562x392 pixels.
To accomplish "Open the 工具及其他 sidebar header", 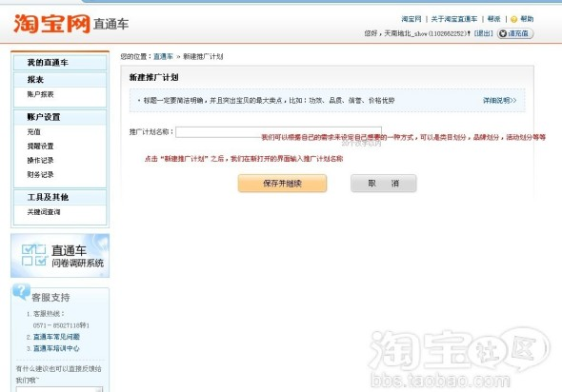I will tap(60, 197).
